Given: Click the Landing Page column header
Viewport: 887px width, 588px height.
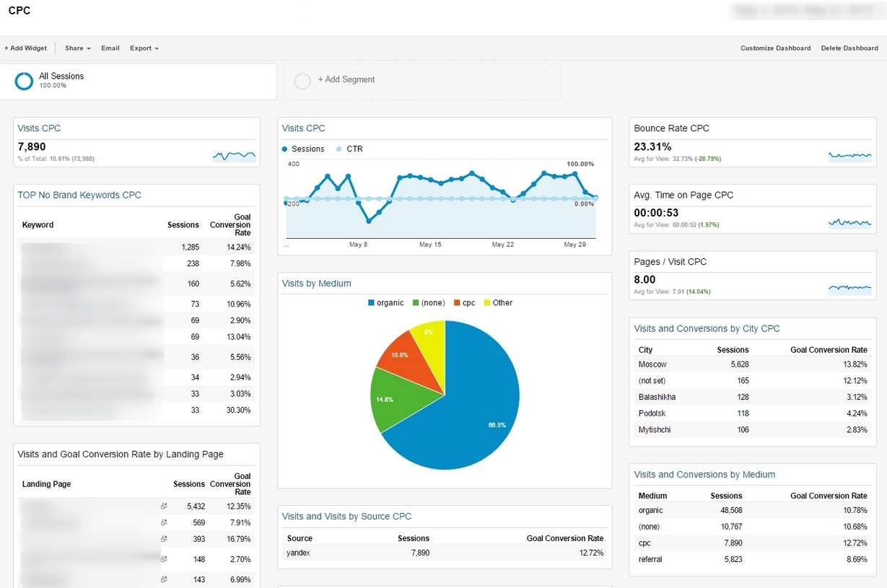Looking at the screenshot, I should (x=46, y=484).
